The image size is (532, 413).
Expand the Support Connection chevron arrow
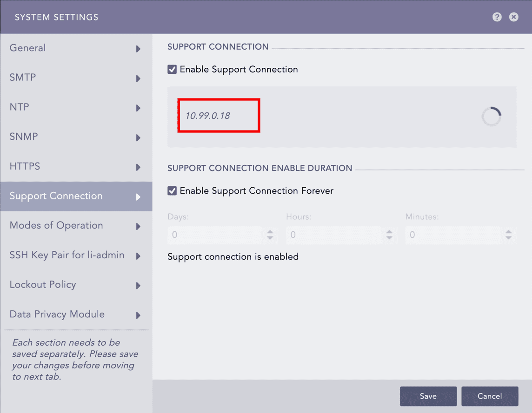[138, 196]
